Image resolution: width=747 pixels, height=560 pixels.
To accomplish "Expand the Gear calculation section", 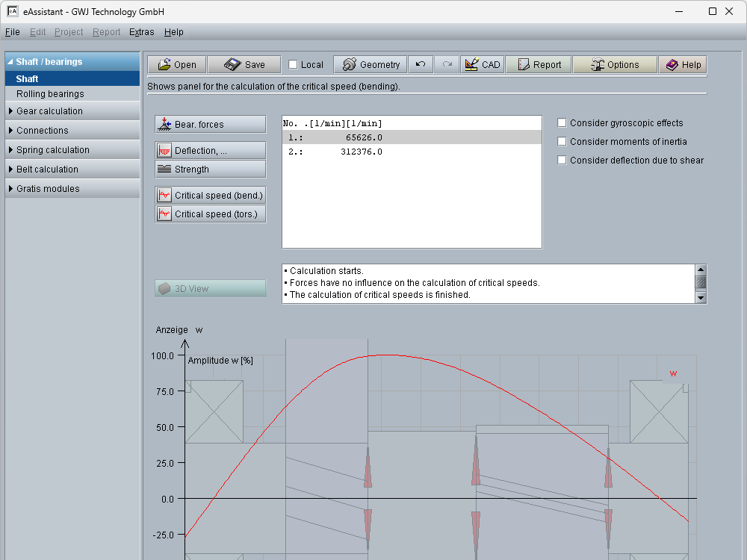I will coord(49,111).
